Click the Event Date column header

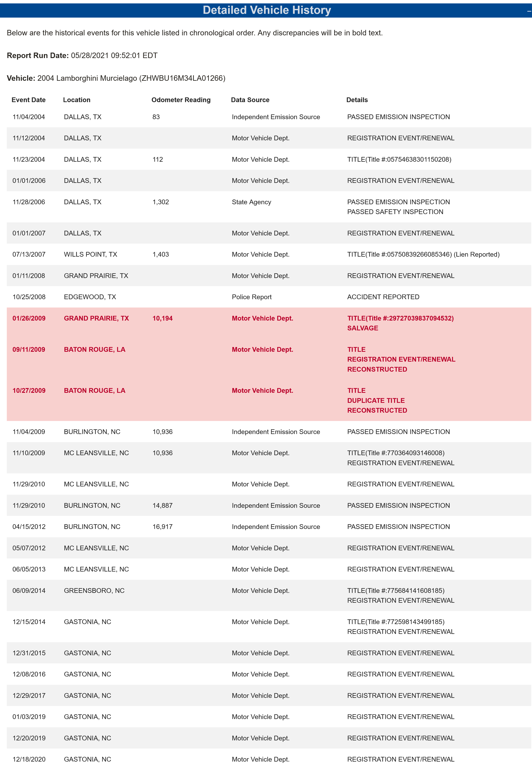coord(28,100)
